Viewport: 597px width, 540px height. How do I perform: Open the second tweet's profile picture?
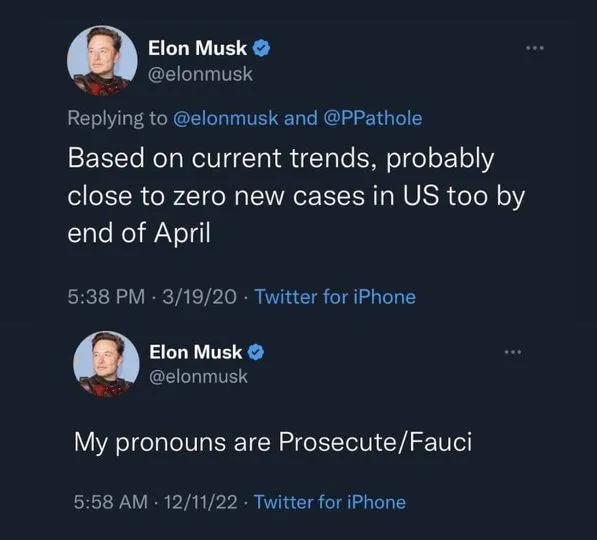106,364
